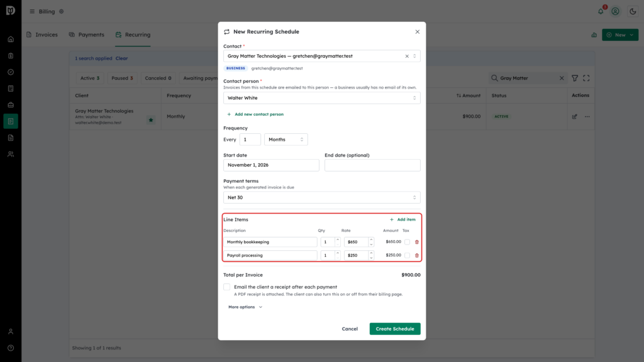Click the filter funnel icon
Viewport: 644px width, 362px height.
[x=575, y=78]
